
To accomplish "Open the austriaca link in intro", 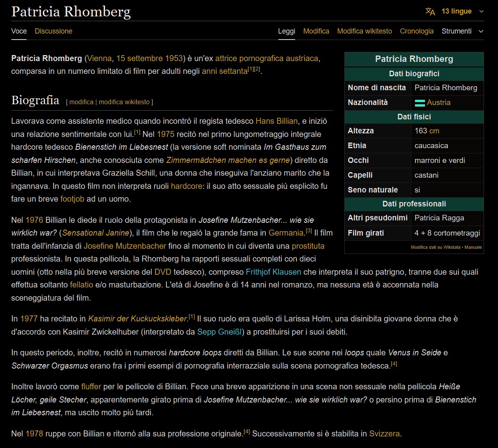I will [x=302, y=58].
